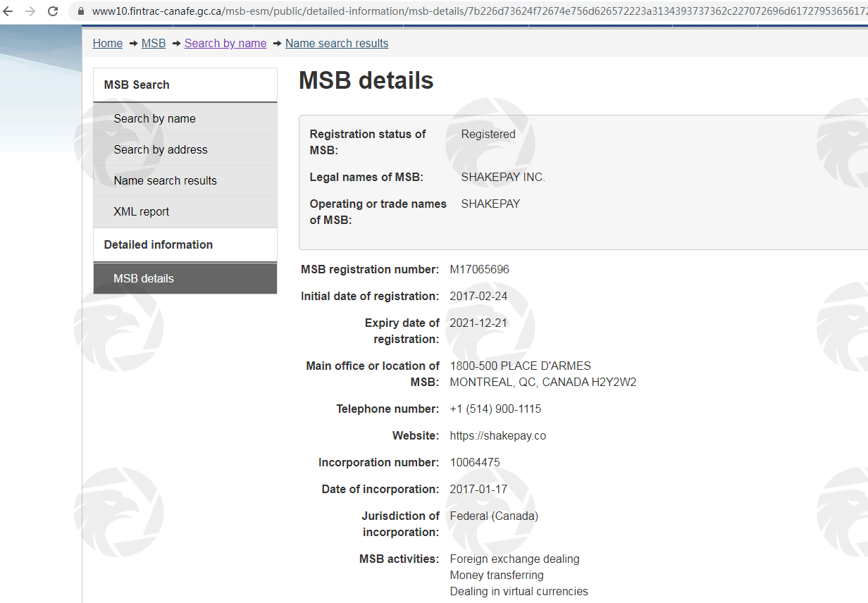This screenshot has height=603, width=868.
Task: Click Foreign exchange dealing activity
Action: 515,559
